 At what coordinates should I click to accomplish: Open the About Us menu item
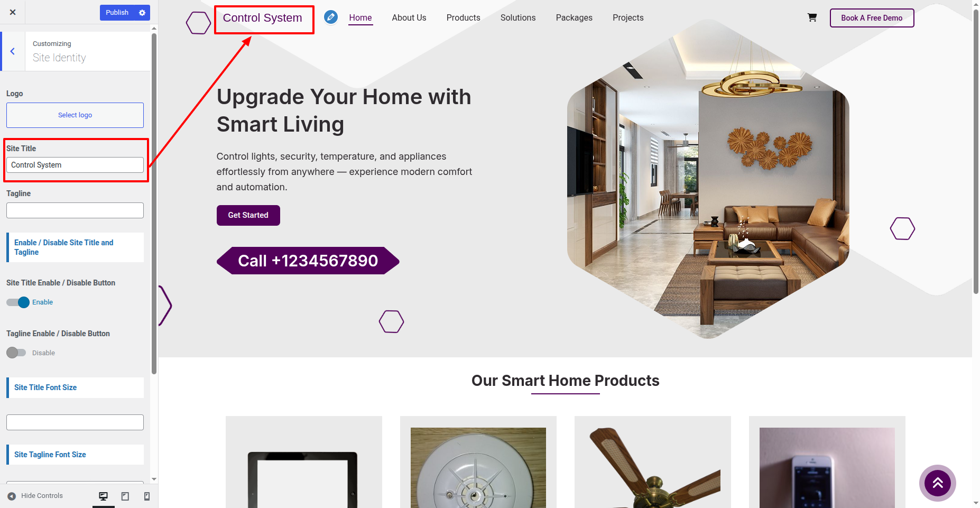point(409,17)
